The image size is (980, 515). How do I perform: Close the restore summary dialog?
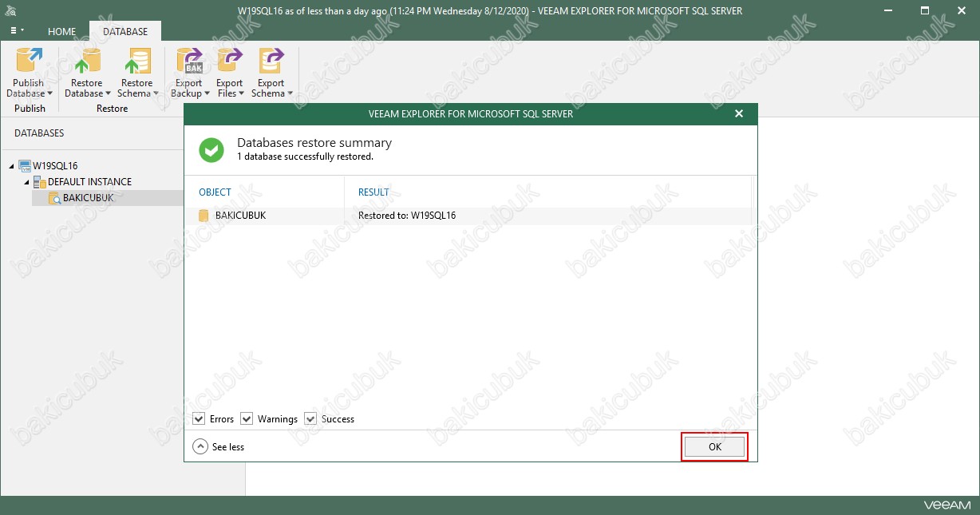click(739, 113)
